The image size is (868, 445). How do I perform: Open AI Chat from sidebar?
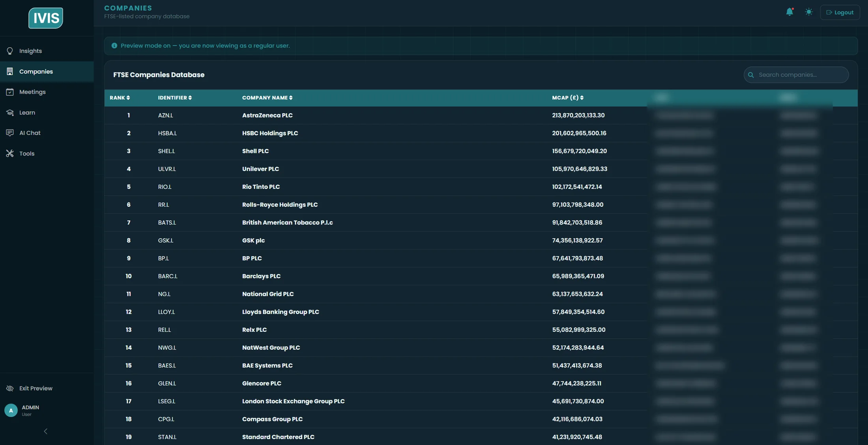(x=47, y=133)
